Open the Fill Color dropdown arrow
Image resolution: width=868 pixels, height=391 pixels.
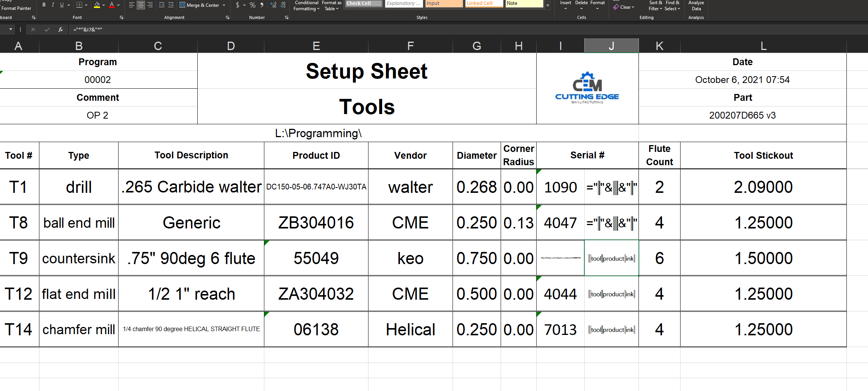[x=103, y=5]
